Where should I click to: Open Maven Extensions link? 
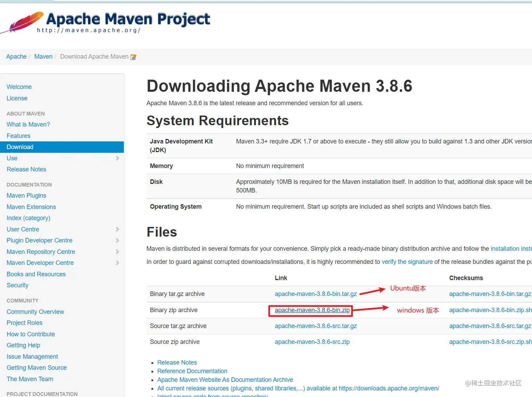coord(31,207)
